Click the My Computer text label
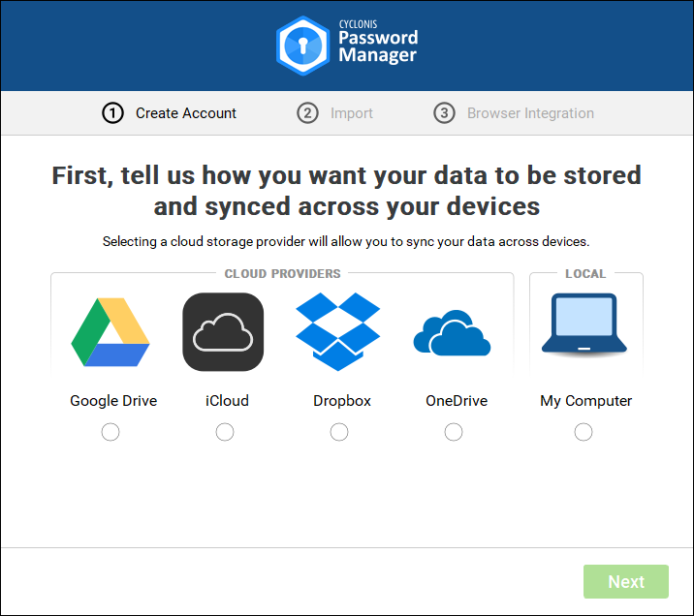The height and width of the screenshot is (616, 694). (x=585, y=401)
